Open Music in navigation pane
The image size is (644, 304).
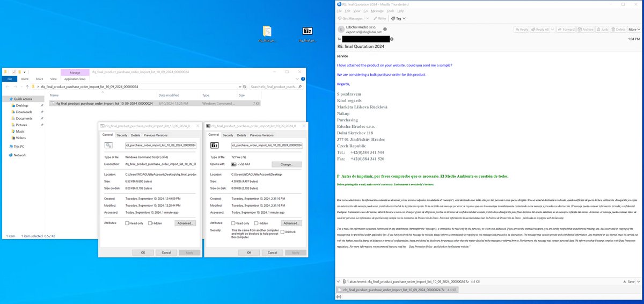click(20, 131)
